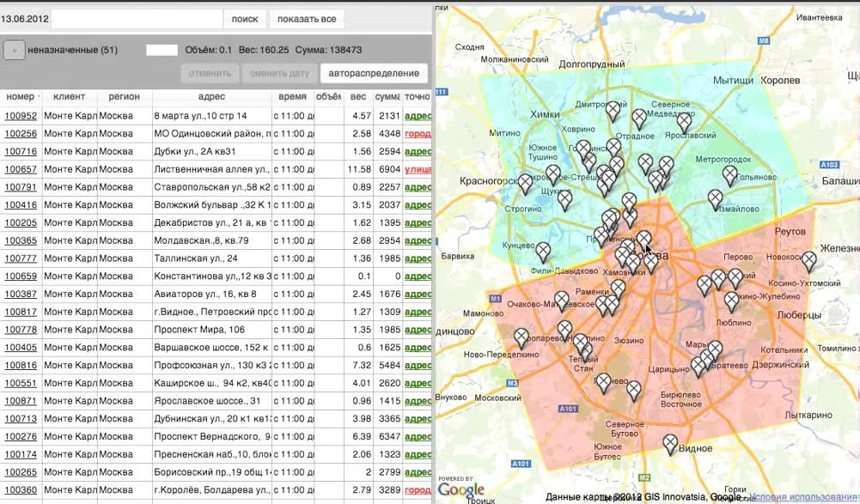Click the marker above Фили-Давыдково
The image size is (860, 504).
(543, 251)
